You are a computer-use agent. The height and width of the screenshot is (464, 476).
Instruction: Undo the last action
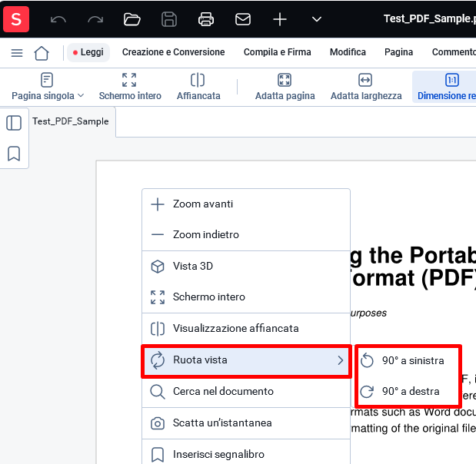(x=58, y=19)
